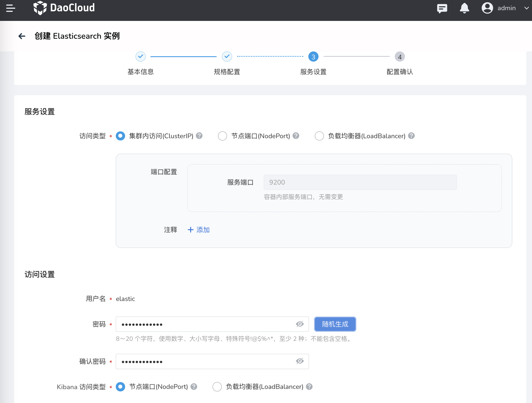
Task: Click the 随机生成 button
Action: 335,324
